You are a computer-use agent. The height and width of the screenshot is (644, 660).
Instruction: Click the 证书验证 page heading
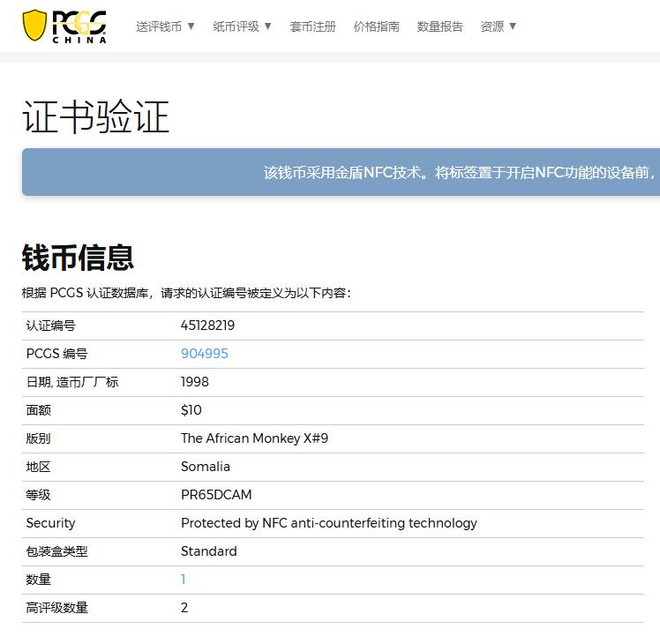(95, 116)
